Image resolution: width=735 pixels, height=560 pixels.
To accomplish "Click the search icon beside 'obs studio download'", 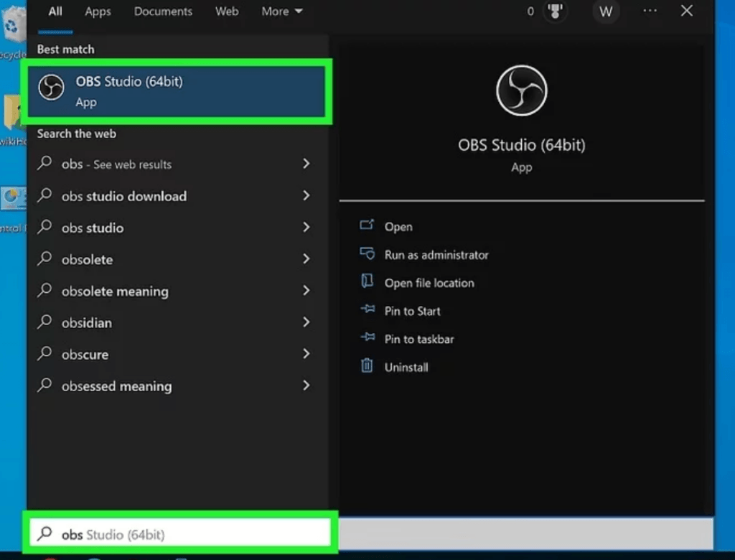I will 45,195.
